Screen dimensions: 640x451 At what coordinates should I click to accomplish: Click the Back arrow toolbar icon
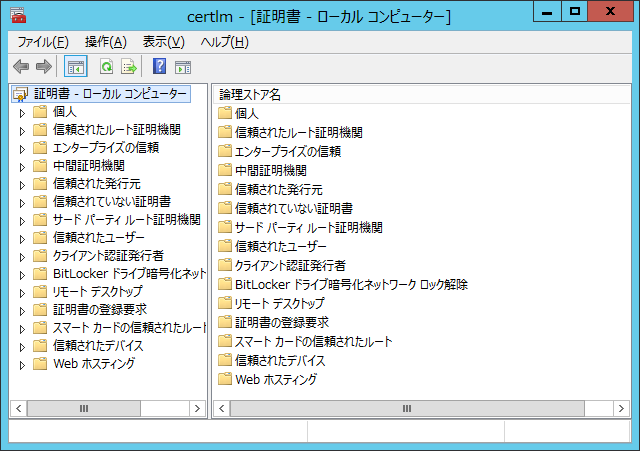click(21, 66)
